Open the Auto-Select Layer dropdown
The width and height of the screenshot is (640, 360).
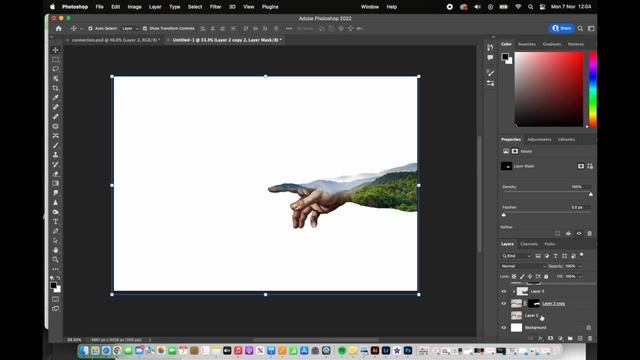[x=130, y=29]
